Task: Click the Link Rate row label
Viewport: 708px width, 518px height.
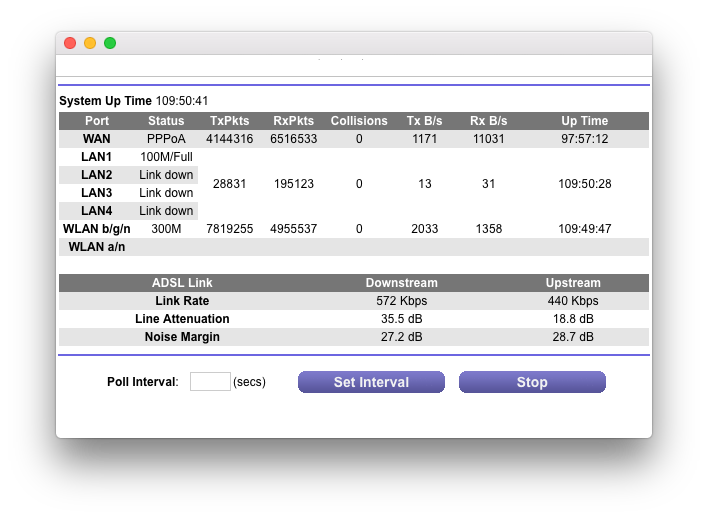Action: (x=182, y=301)
